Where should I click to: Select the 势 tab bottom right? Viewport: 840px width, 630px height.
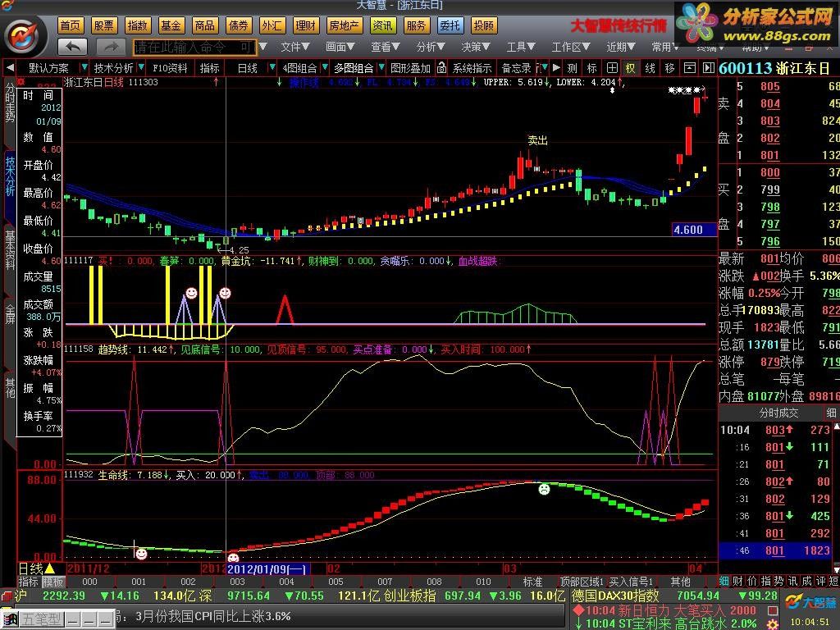point(778,581)
